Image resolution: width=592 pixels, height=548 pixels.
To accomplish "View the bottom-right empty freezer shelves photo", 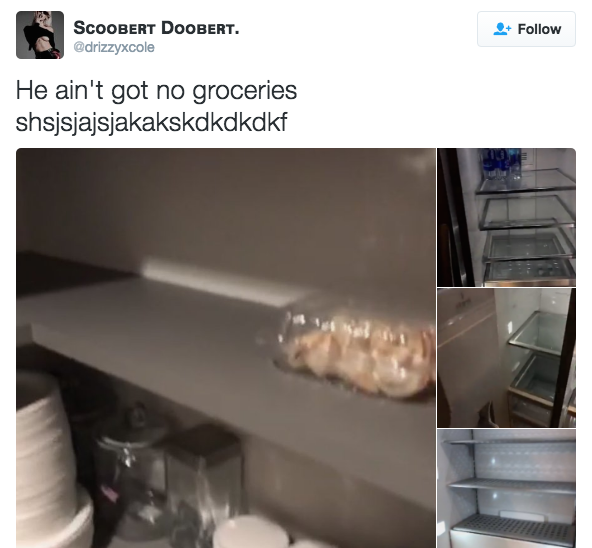I will pyautogui.click(x=506, y=488).
